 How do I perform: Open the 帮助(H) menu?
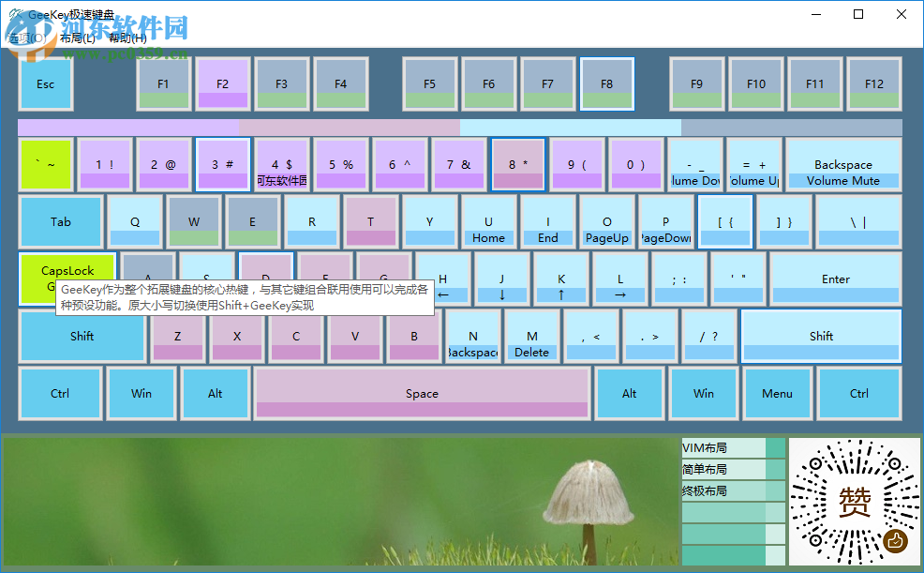coord(127,38)
